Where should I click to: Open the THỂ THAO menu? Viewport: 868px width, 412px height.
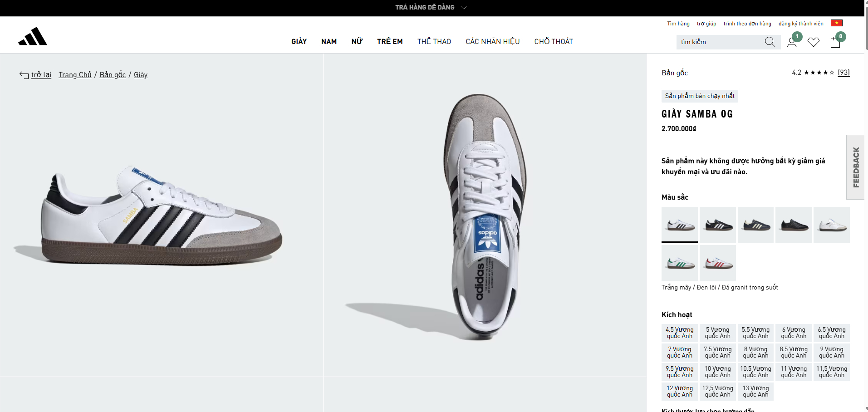pyautogui.click(x=434, y=42)
